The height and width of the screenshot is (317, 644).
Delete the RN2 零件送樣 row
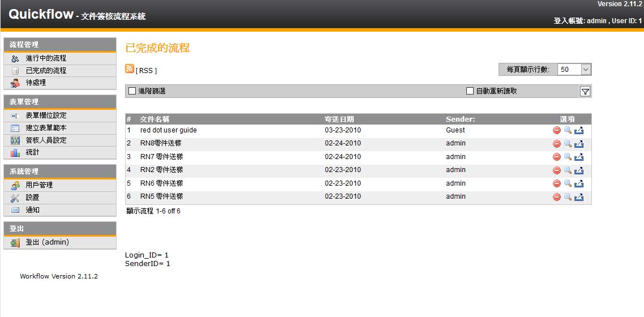[557, 170]
